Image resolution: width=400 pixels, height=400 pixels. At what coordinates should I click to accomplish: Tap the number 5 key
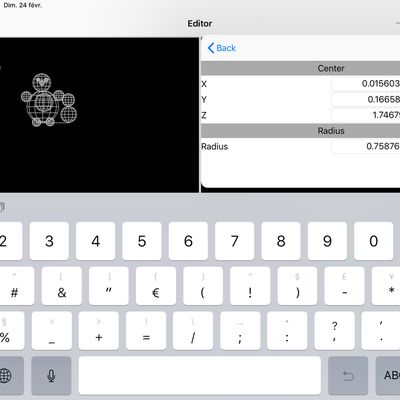142,241
